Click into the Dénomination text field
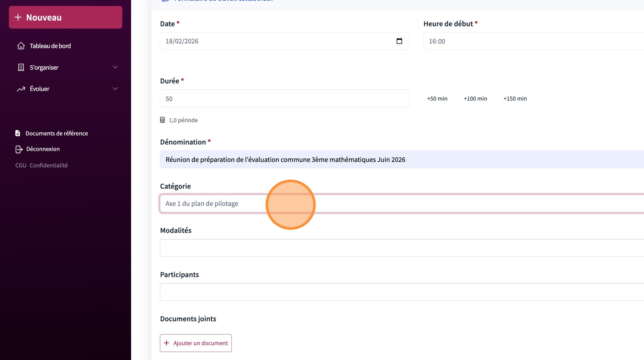644x360 pixels. point(390,160)
